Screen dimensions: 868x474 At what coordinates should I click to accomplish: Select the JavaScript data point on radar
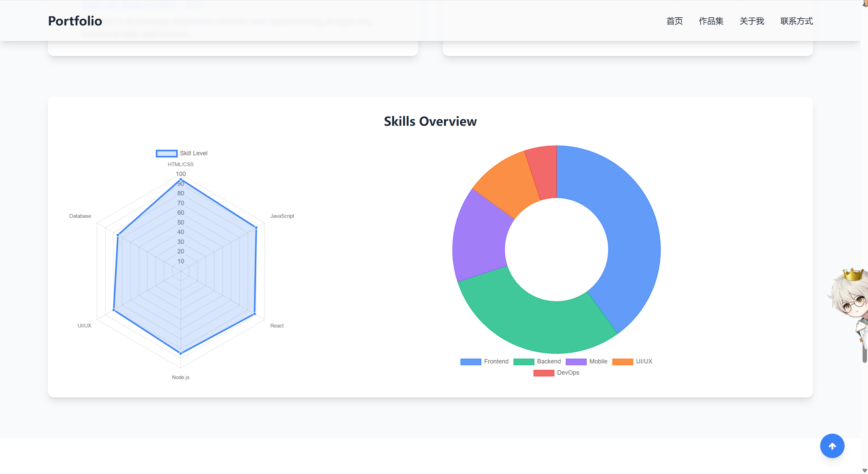coord(256,228)
